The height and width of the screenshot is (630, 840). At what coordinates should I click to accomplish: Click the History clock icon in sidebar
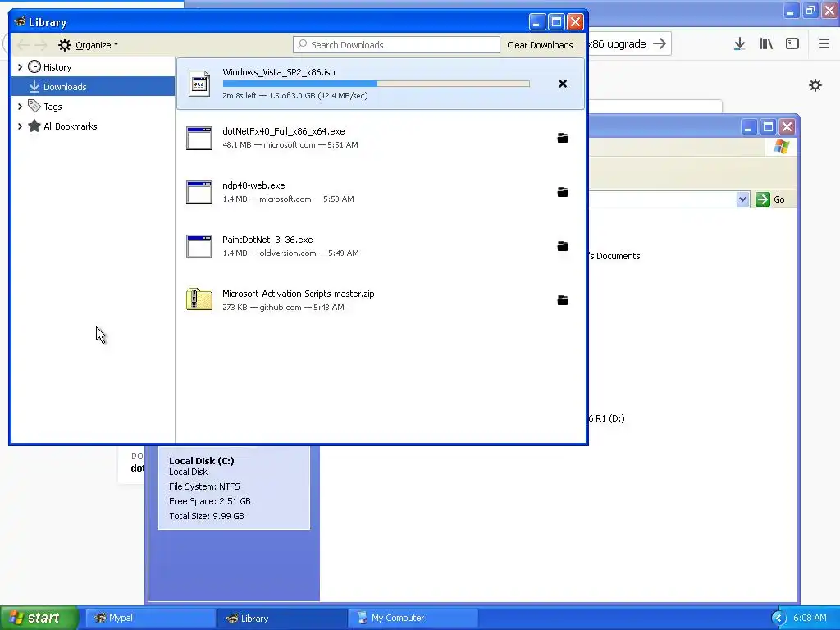[34, 66]
